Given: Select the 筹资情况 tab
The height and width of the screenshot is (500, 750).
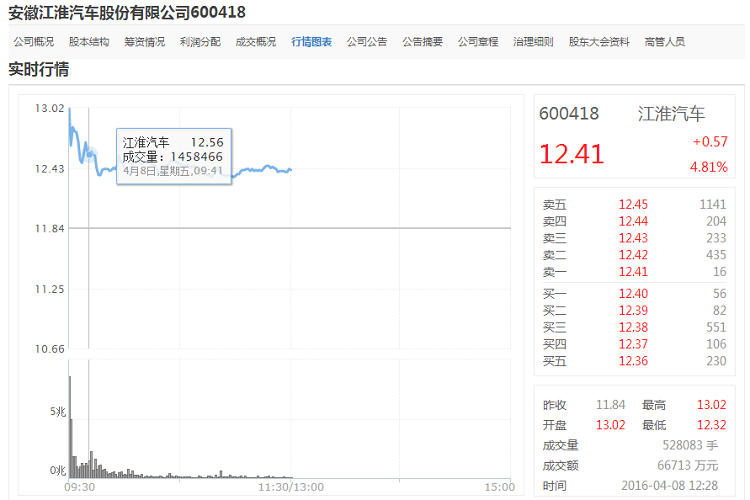Looking at the screenshot, I should 144,42.
